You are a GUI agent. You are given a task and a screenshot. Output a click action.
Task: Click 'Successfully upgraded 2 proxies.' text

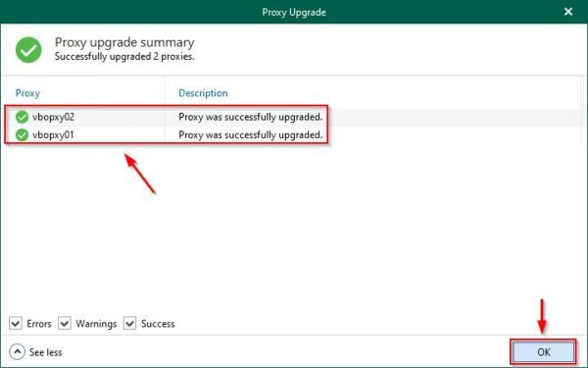click(x=124, y=57)
